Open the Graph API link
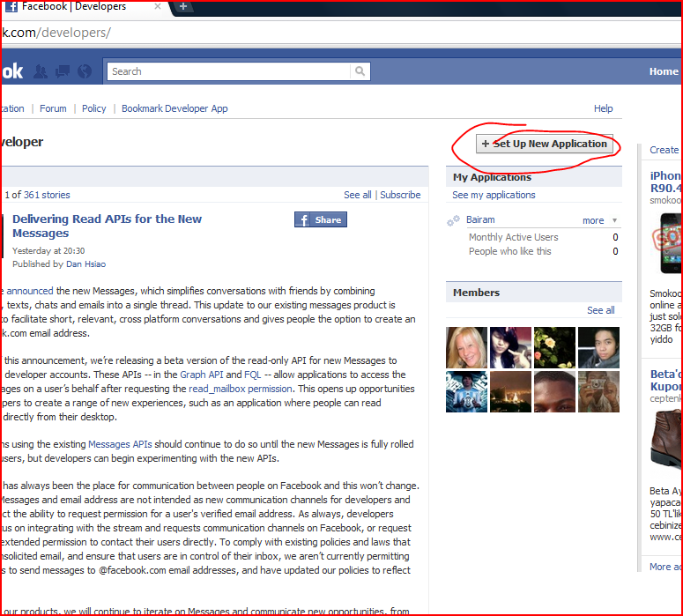 [202, 375]
